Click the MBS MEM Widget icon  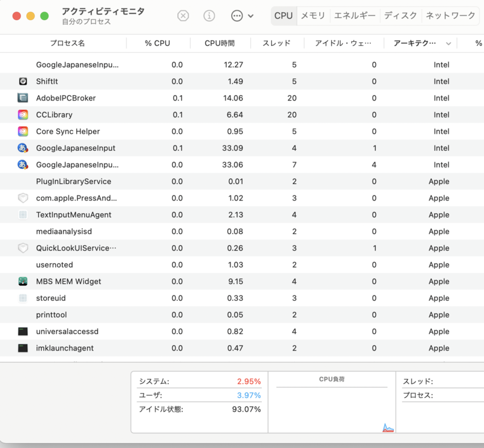[x=23, y=282]
